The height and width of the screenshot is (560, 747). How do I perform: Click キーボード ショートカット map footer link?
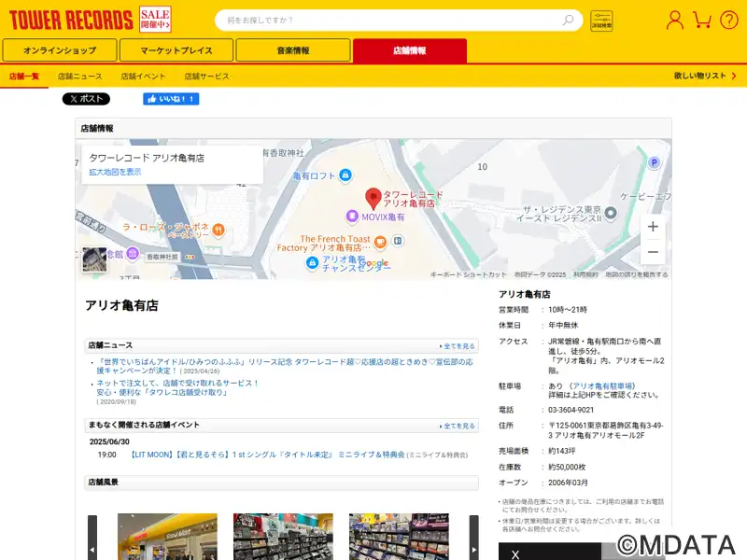click(x=469, y=274)
